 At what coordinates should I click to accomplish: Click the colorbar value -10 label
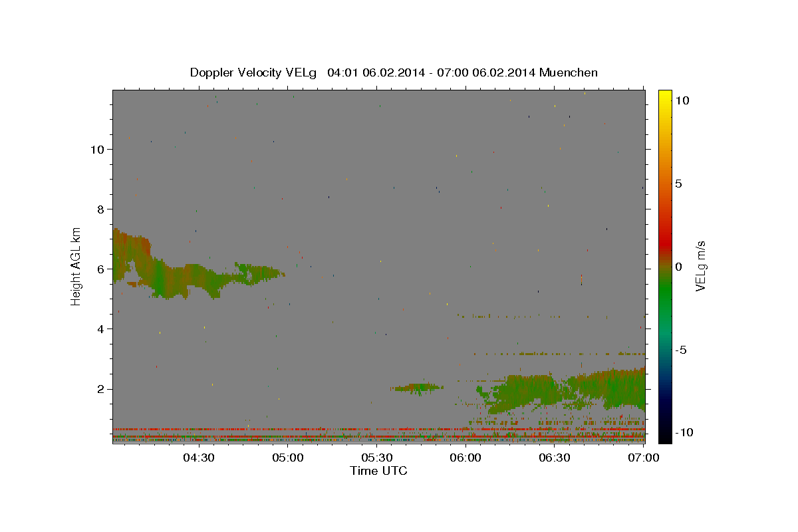coord(684,432)
